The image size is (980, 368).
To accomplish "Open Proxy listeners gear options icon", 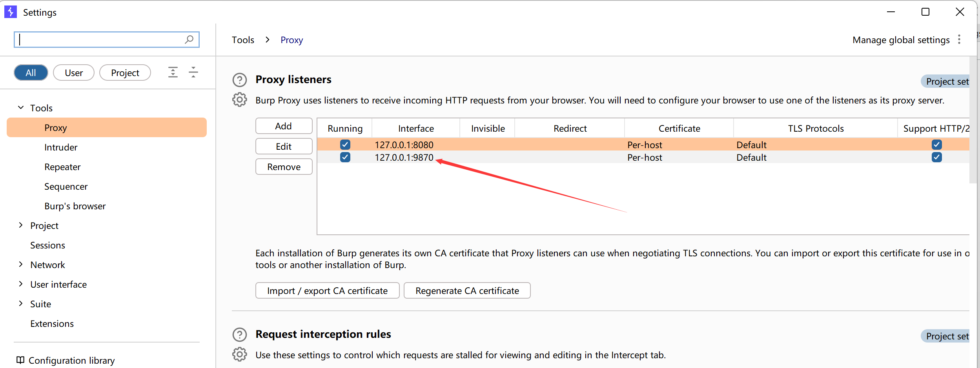I will (x=239, y=100).
